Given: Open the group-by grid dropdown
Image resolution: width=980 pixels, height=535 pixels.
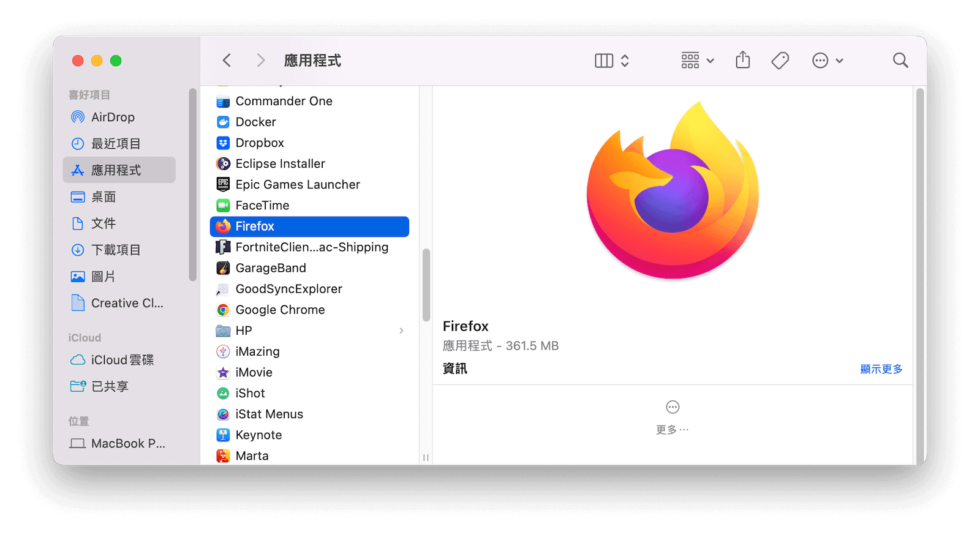Looking at the screenshot, I should [x=698, y=60].
